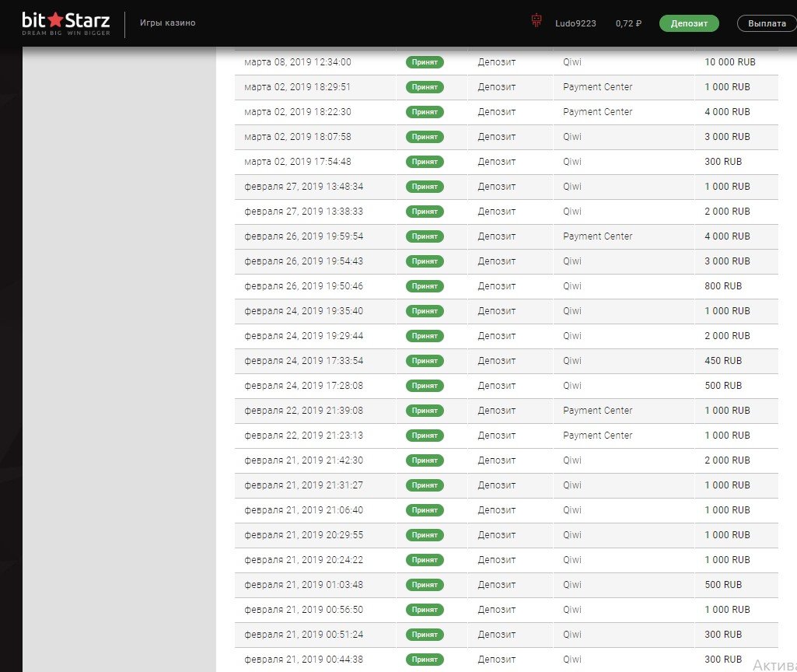
Task: Open the Ludo9223 profile link
Action: [x=575, y=23]
